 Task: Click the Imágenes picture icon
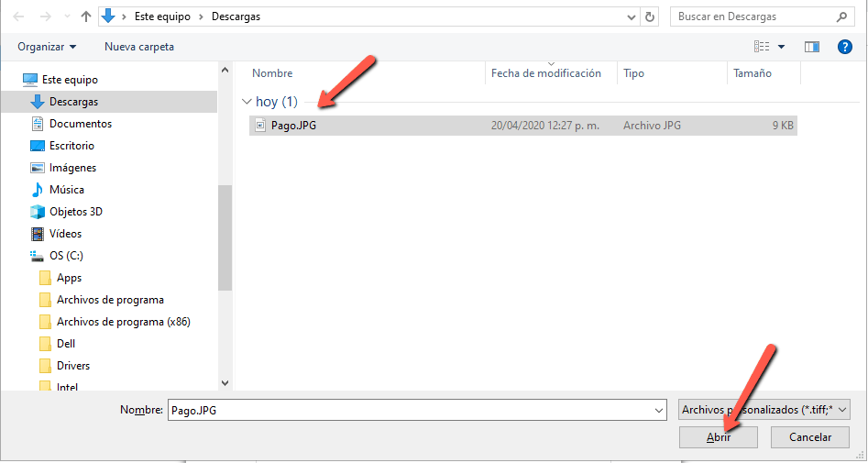pos(37,168)
